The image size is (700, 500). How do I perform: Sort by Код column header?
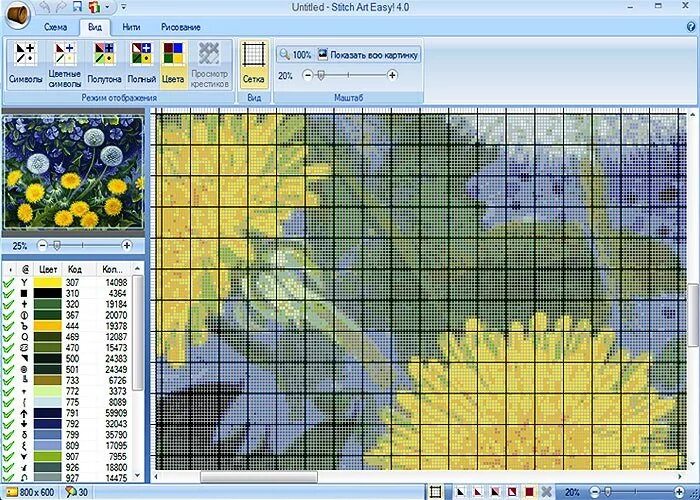[x=75, y=269]
